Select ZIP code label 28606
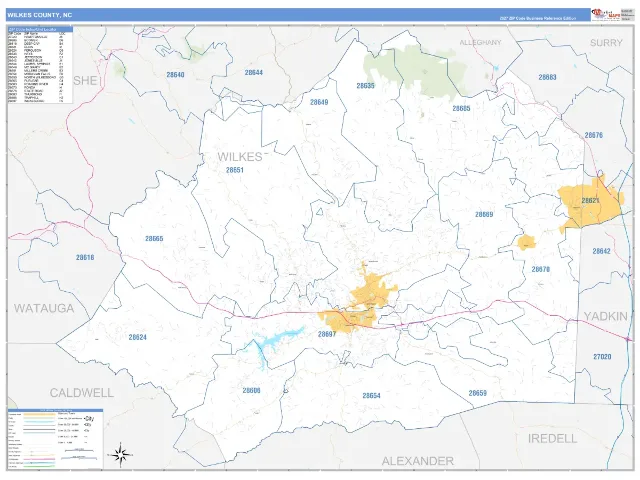 [x=251, y=391]
